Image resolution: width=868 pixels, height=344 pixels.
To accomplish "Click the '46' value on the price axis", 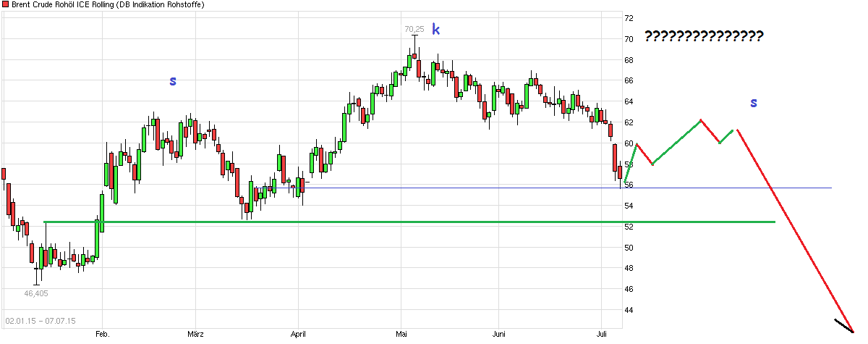I will pos(629,289).
